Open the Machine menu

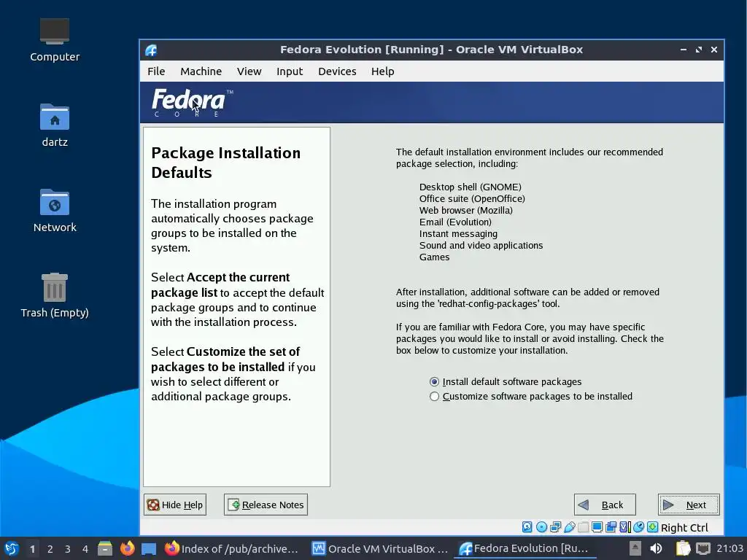tap(201, 71)
